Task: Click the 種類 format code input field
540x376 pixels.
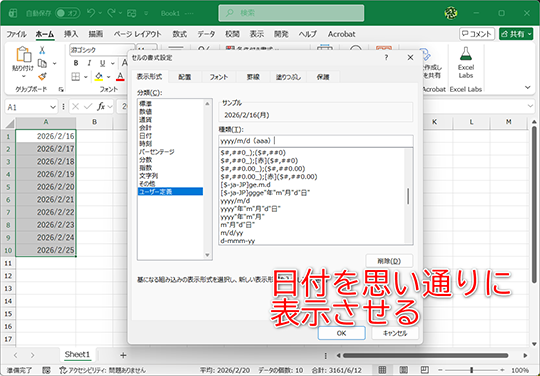Action: (x=316, y=141)
